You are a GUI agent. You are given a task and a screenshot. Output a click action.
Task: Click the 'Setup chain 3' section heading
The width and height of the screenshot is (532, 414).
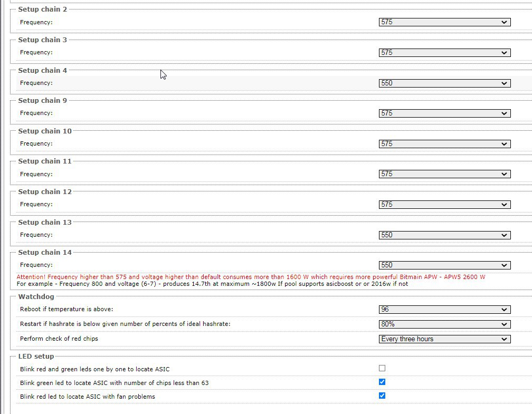[x=42, y=40]
